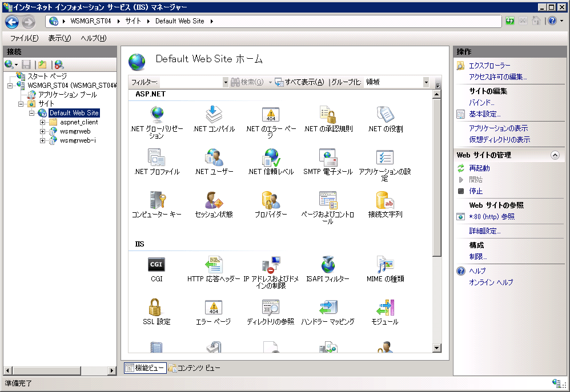Click the 基本設定 link
Image resolution: width=570 pixels, height=392 pixels.
click(x=484, y=114)
